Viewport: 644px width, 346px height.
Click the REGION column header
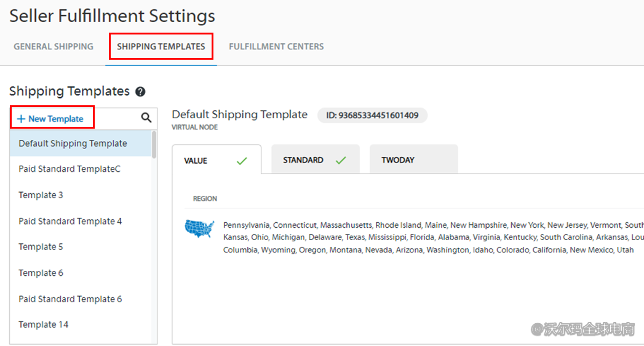[x=205, y=198]
